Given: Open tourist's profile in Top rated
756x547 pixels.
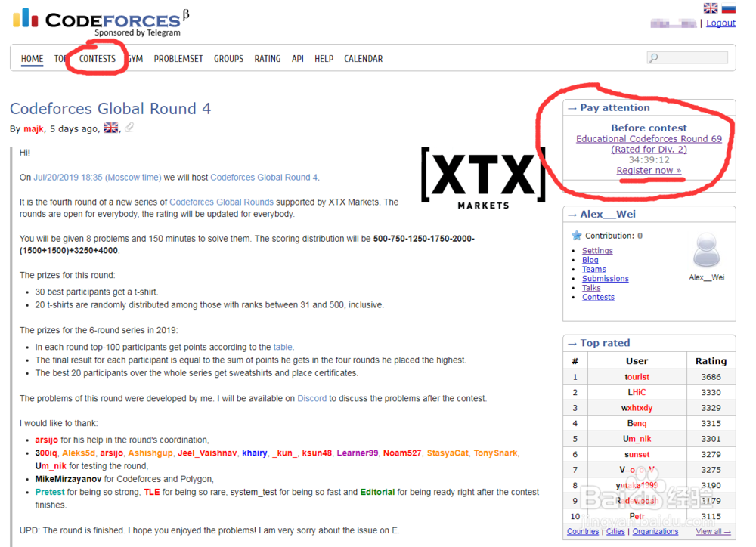Looking at the screenshot, I should click(x=637, y=377).
